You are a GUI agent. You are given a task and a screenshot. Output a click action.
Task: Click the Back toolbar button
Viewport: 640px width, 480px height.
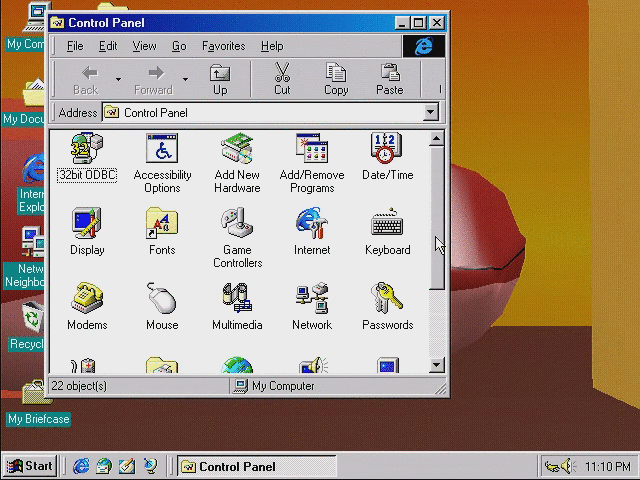(x=86, y=79)
